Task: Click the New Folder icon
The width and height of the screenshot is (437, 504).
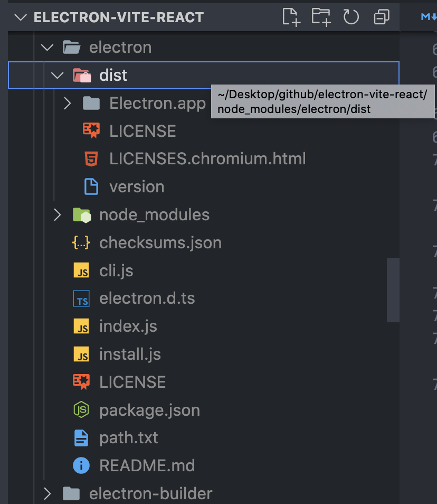Action: (x=320, y=16)
